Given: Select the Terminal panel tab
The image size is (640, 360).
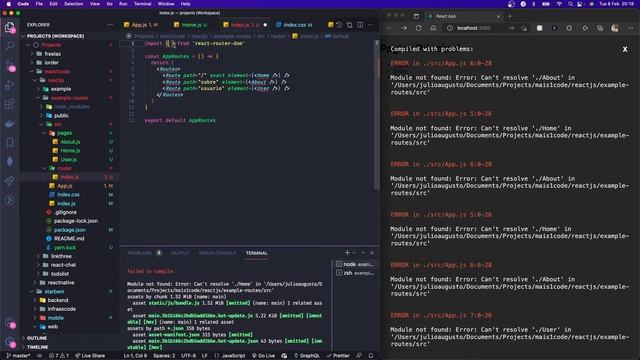Looking at the screenshot, I should pos(257,253).
